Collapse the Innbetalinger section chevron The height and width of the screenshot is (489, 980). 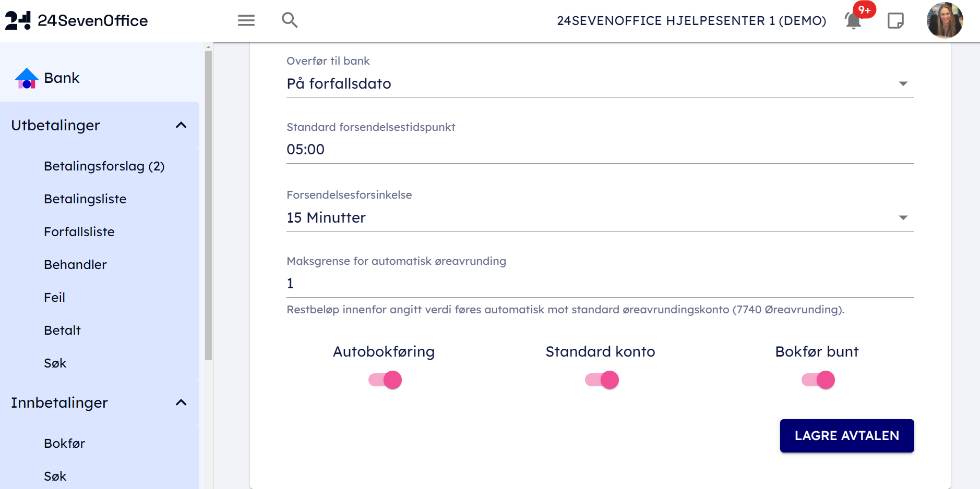[x=181, y=402]
